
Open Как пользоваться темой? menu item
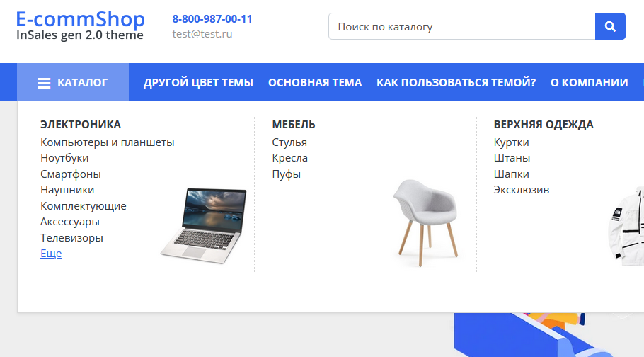point(456,82)
